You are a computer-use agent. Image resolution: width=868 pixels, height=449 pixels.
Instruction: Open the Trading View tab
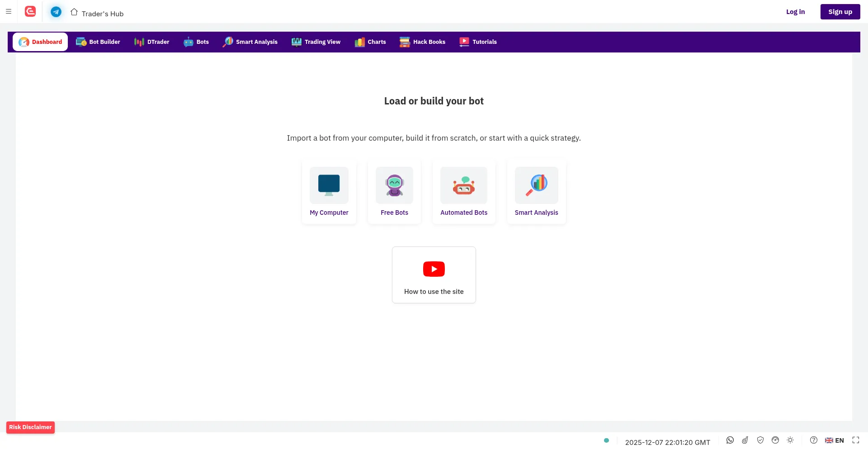316,42
